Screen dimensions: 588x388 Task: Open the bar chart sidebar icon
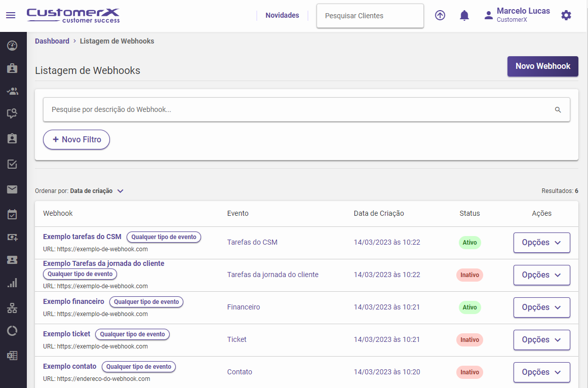12,283
